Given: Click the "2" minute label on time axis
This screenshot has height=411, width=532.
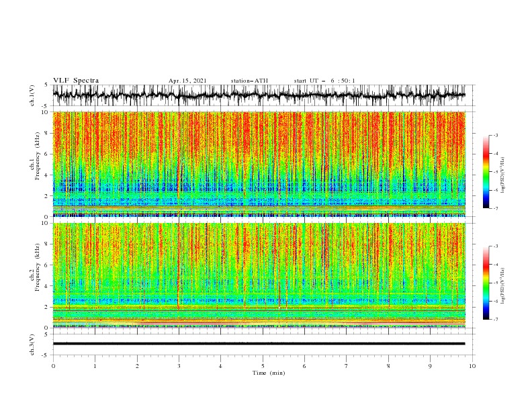Looking at the screenshot, I should [137, 366].
